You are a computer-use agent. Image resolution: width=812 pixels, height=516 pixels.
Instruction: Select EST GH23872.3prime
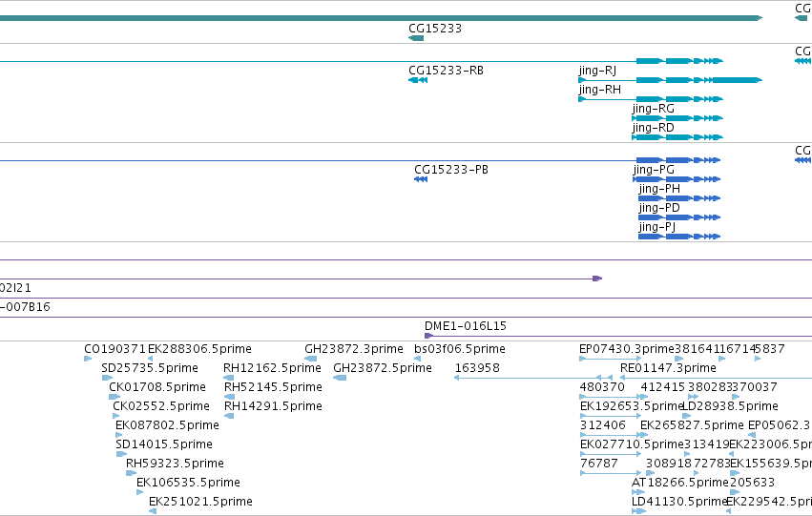point(354,349)
